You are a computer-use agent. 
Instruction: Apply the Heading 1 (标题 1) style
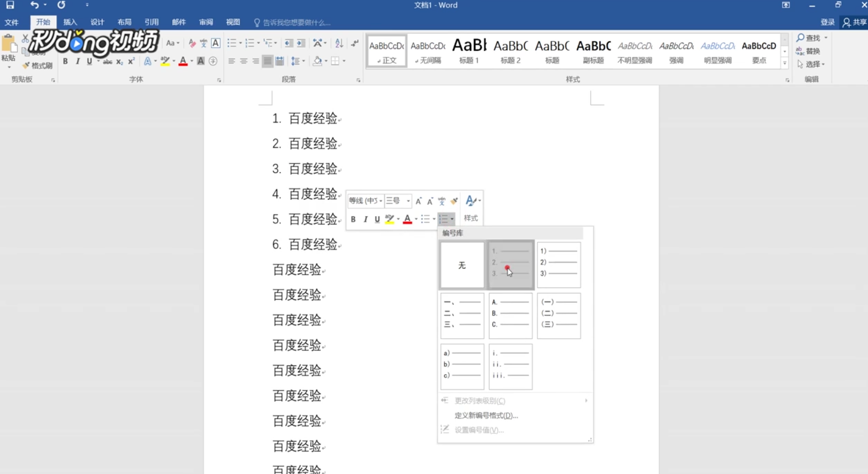point(469,51)
